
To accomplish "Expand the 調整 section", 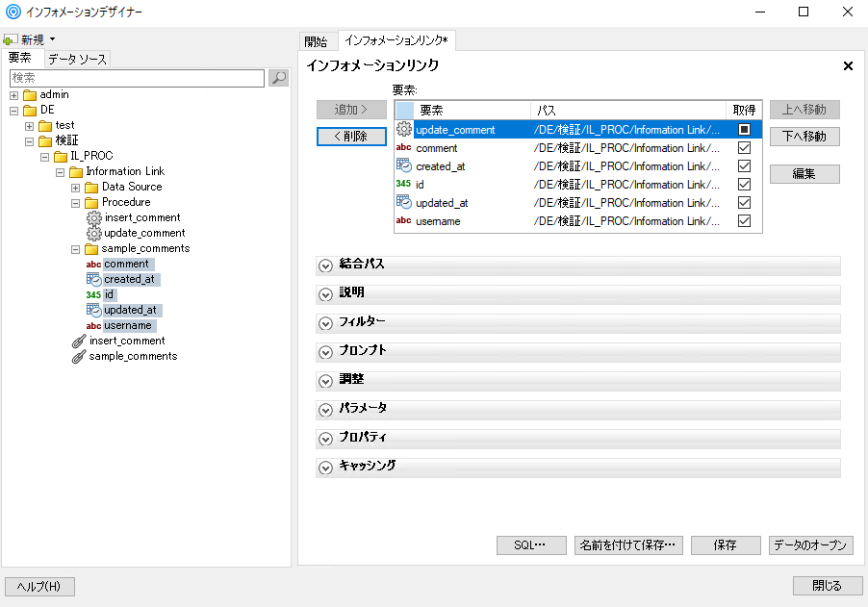I will pyautogui.click(x=325, y=381).
